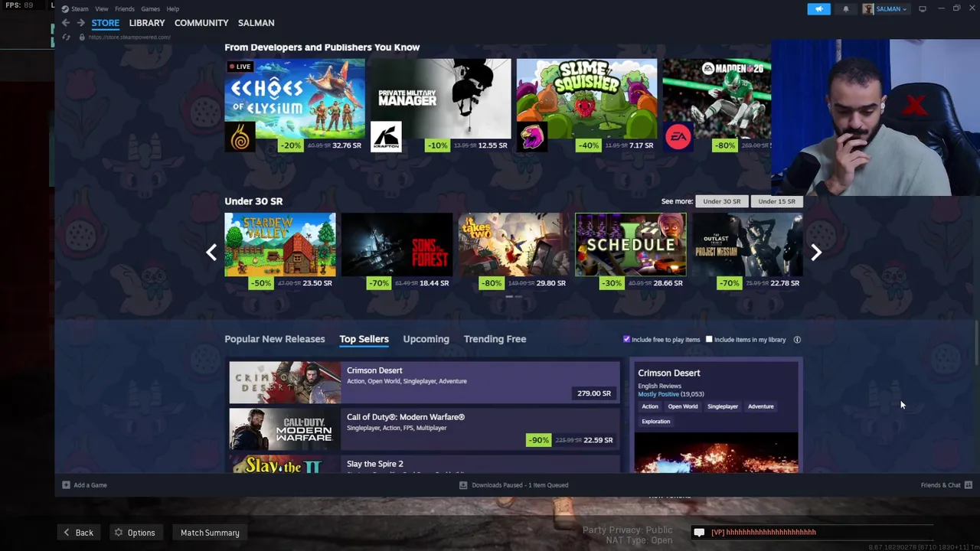Select the Top Sellers tab
The image size is (980, 551).
tap(364, 339)
